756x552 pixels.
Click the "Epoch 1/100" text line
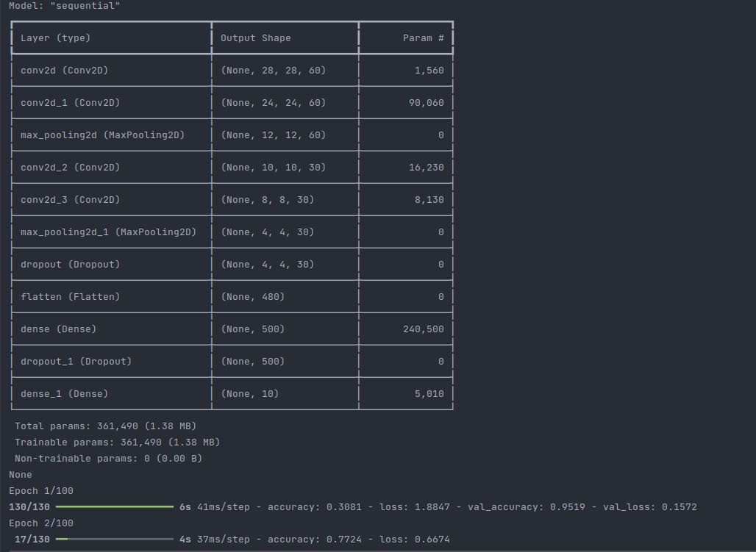[41, 491]
